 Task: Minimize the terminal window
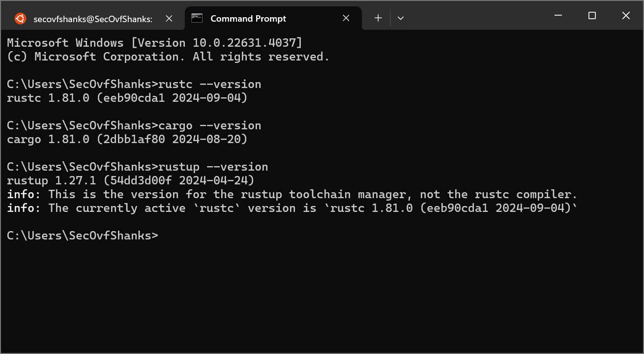click(558, 16)
